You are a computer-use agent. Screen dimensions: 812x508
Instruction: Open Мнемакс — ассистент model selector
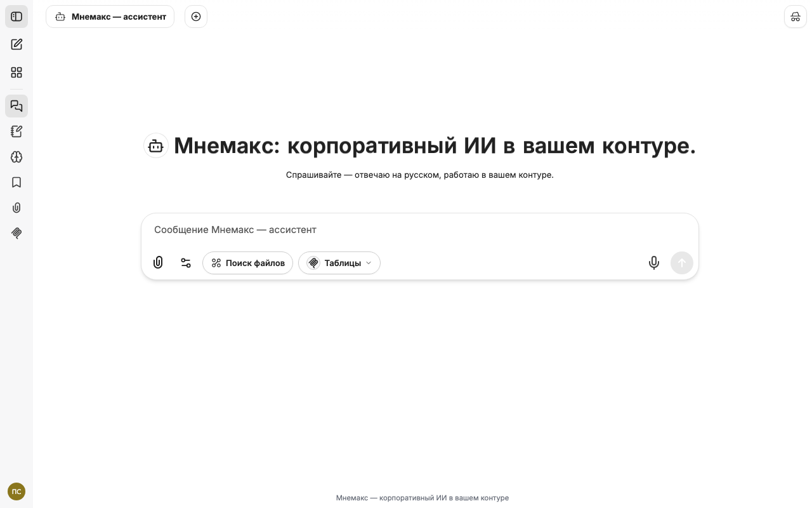pos(110,17)
